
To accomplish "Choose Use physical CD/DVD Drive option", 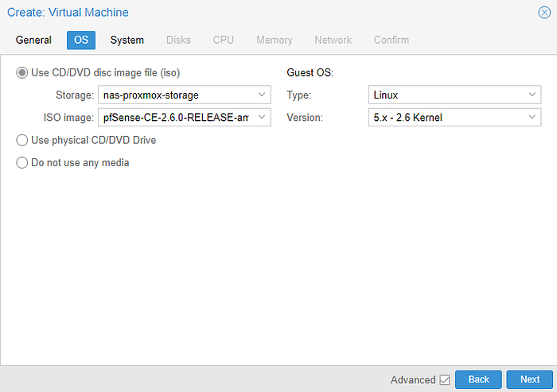I will pos(22,140).
